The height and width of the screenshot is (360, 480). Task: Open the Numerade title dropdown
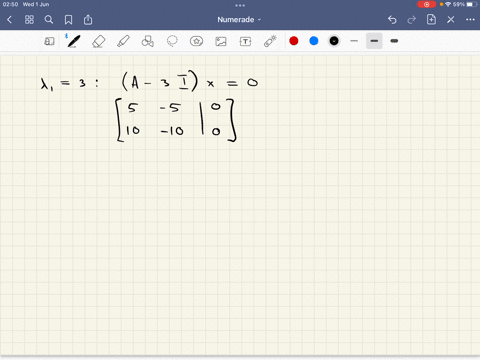tap(239, 20)
